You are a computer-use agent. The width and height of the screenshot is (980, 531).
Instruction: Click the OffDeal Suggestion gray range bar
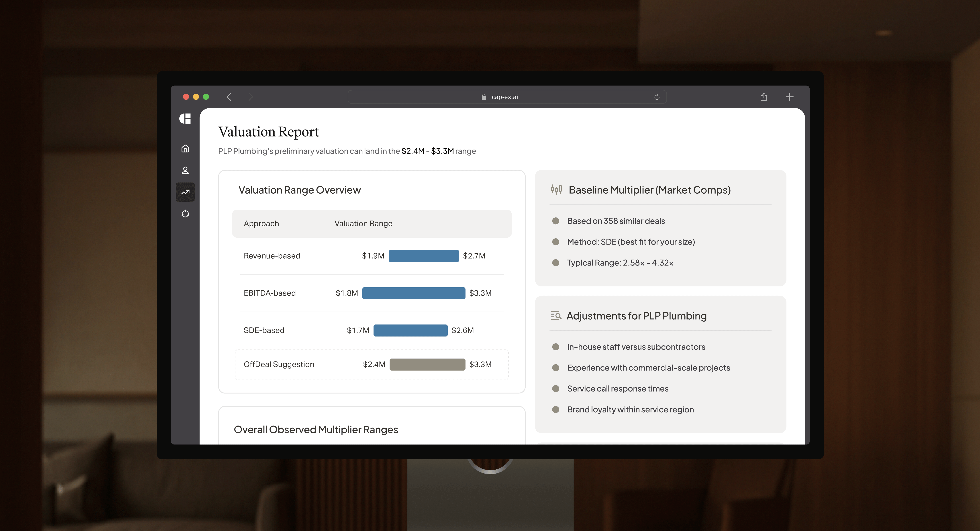click(x=427, y=364)
